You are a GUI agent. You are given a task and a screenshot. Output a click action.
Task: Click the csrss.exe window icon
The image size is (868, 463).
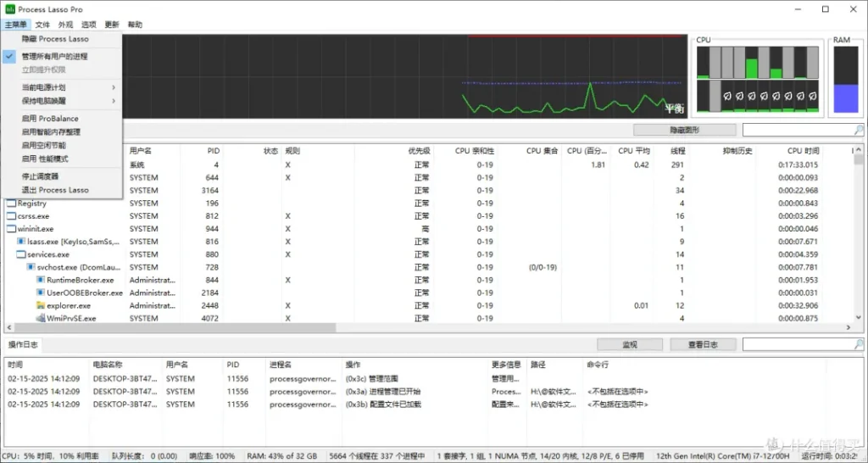[11, 216]
